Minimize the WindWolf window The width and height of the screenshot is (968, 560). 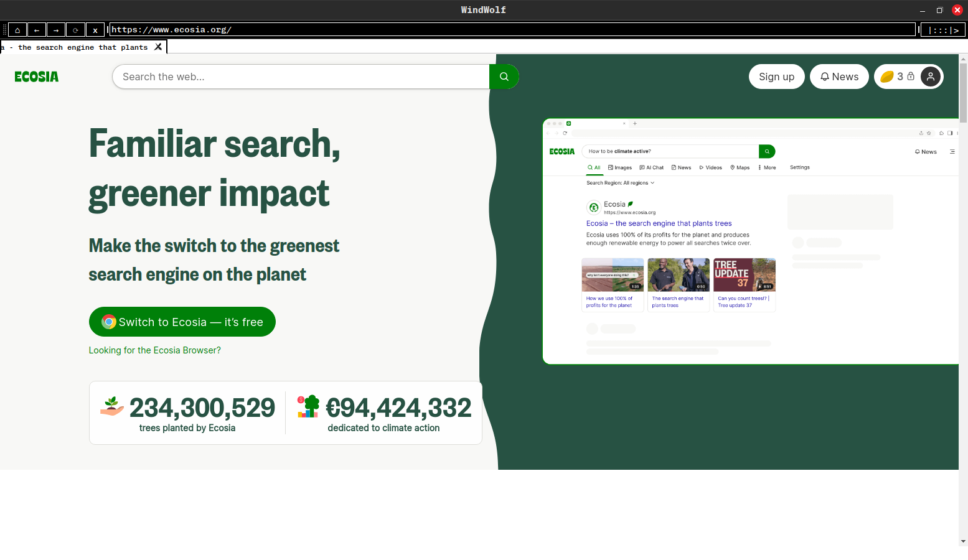pos(923,10)
